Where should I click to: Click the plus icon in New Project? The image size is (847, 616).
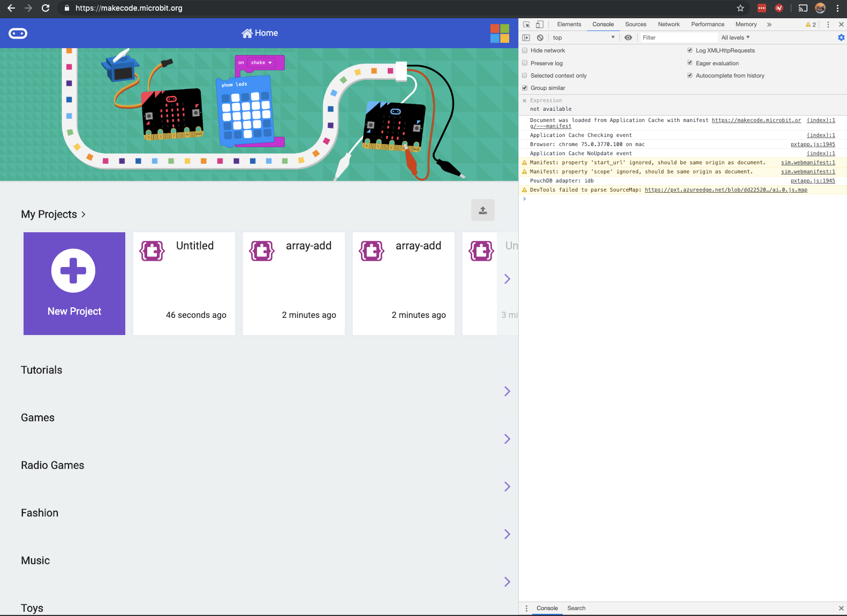[73, 271]
